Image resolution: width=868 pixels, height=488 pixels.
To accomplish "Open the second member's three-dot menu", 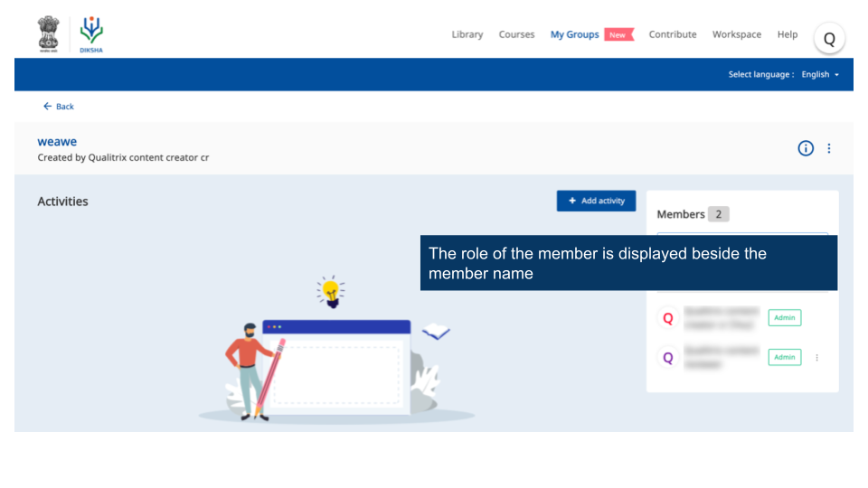I will pyautogui.click(x=816, y=357).
